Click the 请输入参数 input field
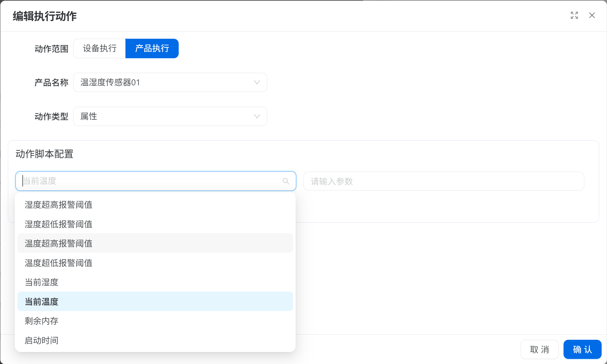607x364 pixels. pyautogui.click(x=443, y=181)
